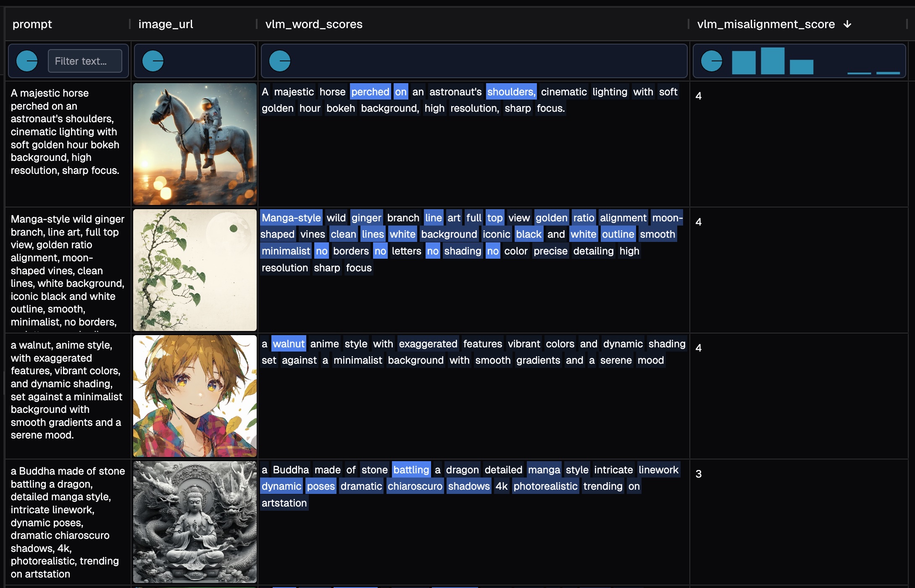This screenshot has height=588, width=915.
Task: Click the vlm_word_scores filter circle icon
Action: (280, 61)
